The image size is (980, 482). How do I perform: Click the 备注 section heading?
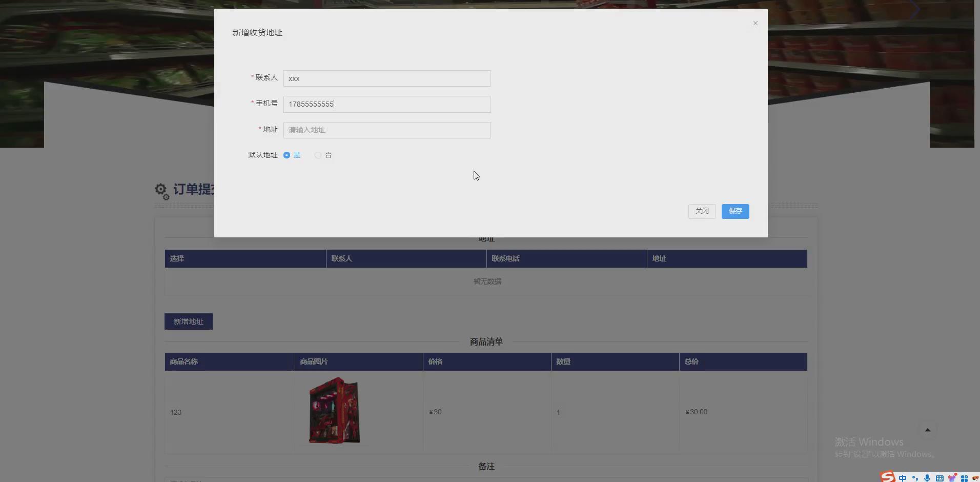coord(486,466)
